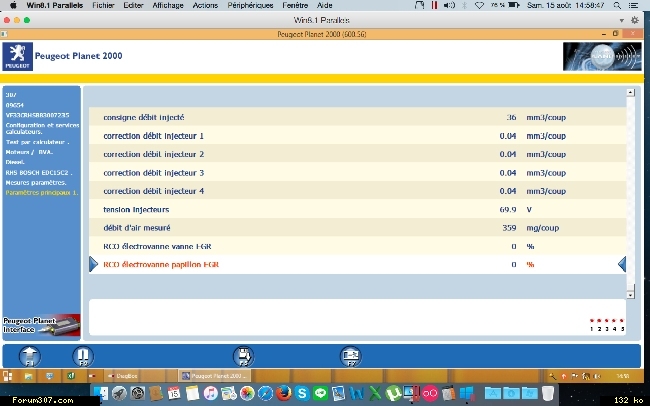Open LINE messenger in the dock

coord(320,393)
